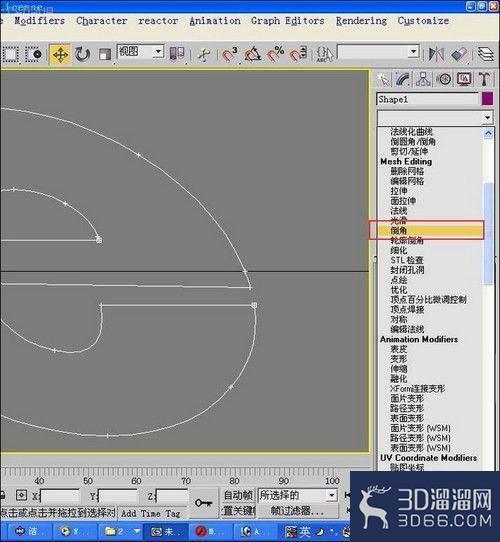Open the modifier list dropdown arrow
Image resolution: width=500 pixels, height=542 pixels.
pos(487,118)
